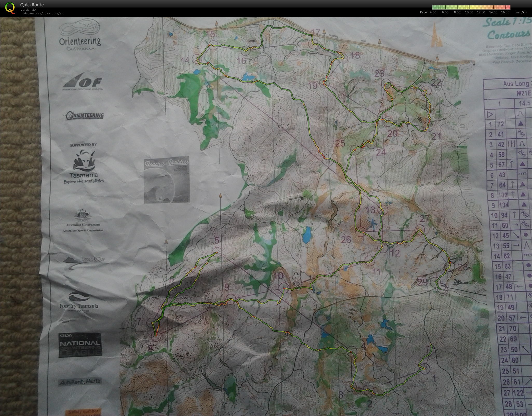Click the Beaches and Boulders event logo
Screen dimensions: 532x416
pos(167,180)
